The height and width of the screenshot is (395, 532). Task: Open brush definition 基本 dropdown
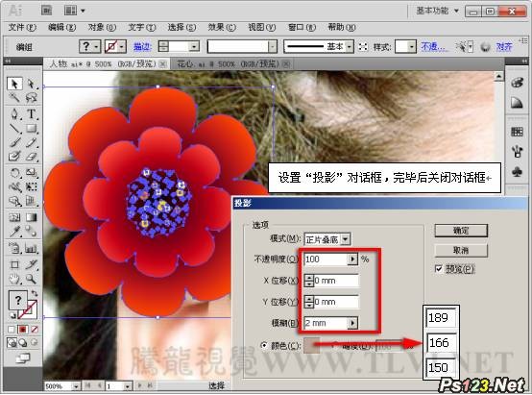click(350, 46)
